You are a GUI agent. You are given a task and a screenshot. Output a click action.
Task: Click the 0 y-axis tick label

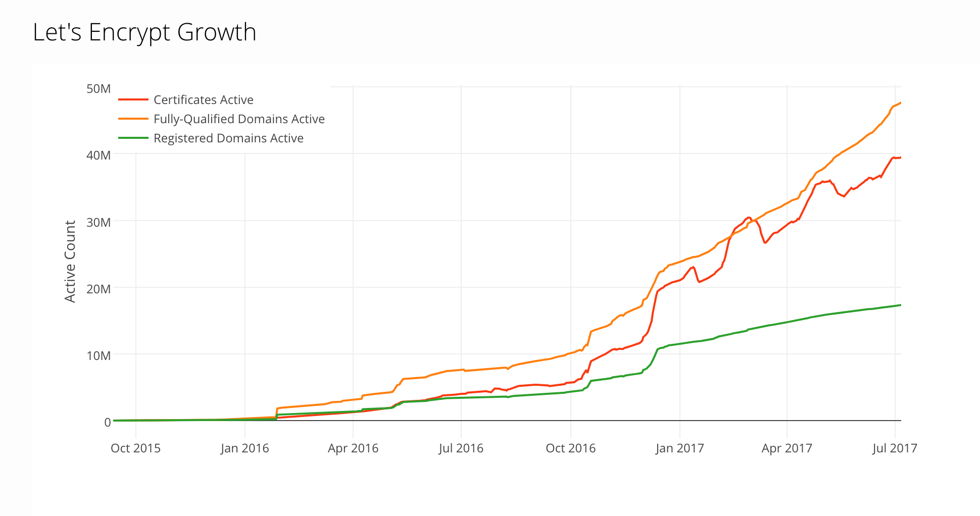[x=107, y=422]
